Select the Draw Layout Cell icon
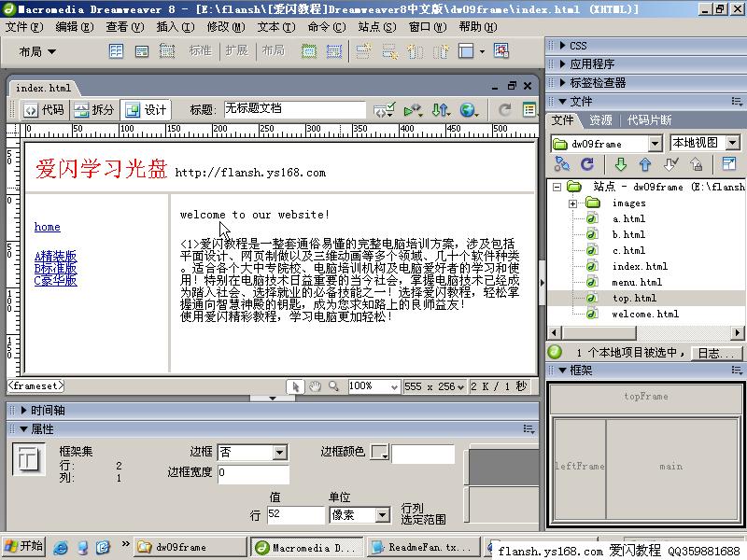The width and height of the screenshot is (747, 560). tap(334, 50)
